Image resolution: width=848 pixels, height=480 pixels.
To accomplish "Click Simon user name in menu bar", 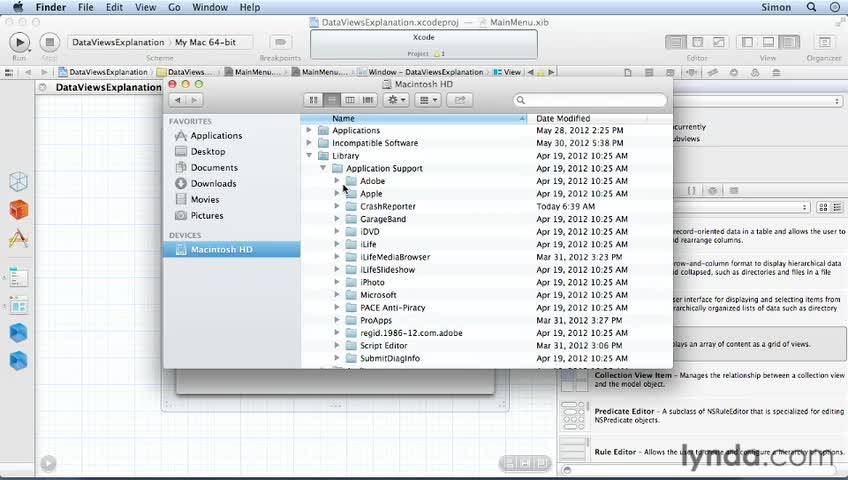I will 776,7.
